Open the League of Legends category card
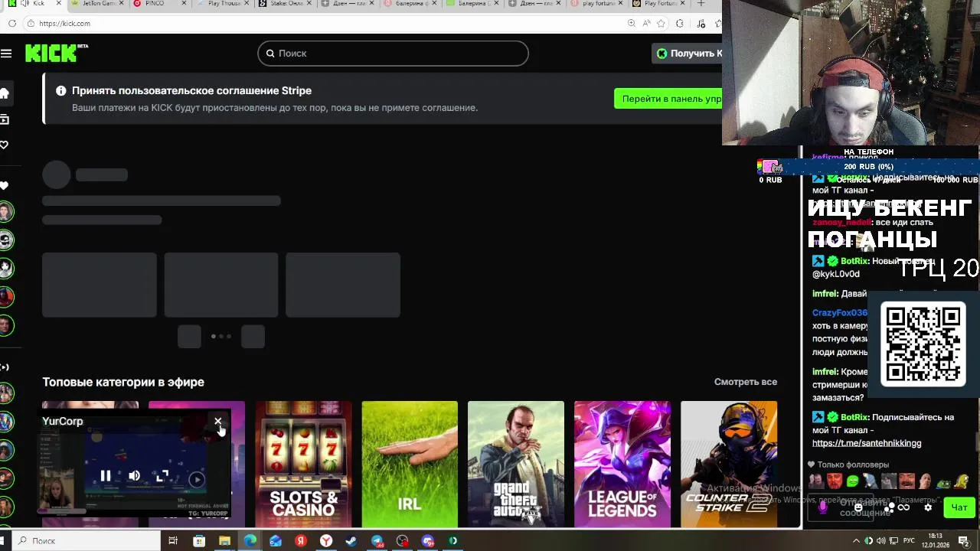Screen dimensions: 980x551 point(622,464)
